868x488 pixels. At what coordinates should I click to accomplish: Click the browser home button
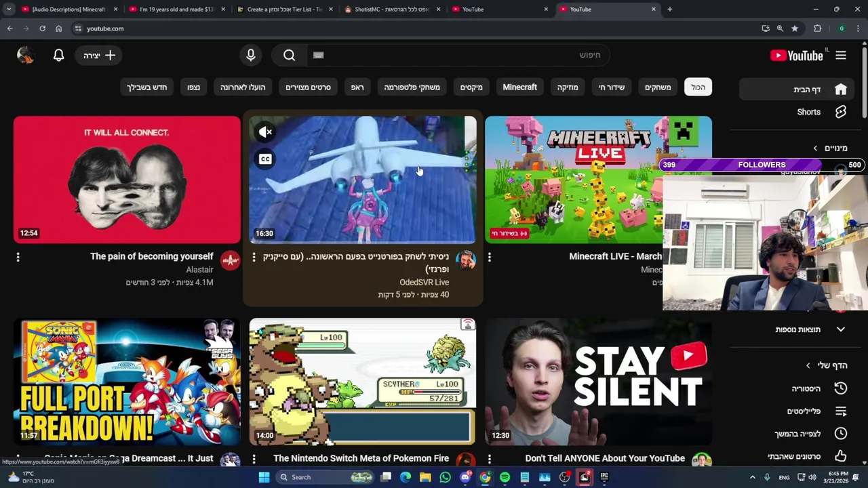click(x=59, y=28)
